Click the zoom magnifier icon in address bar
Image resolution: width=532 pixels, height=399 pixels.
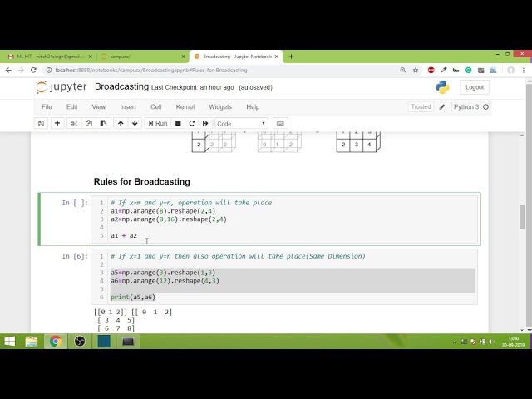pyautogui.click(x=402, y=70)
